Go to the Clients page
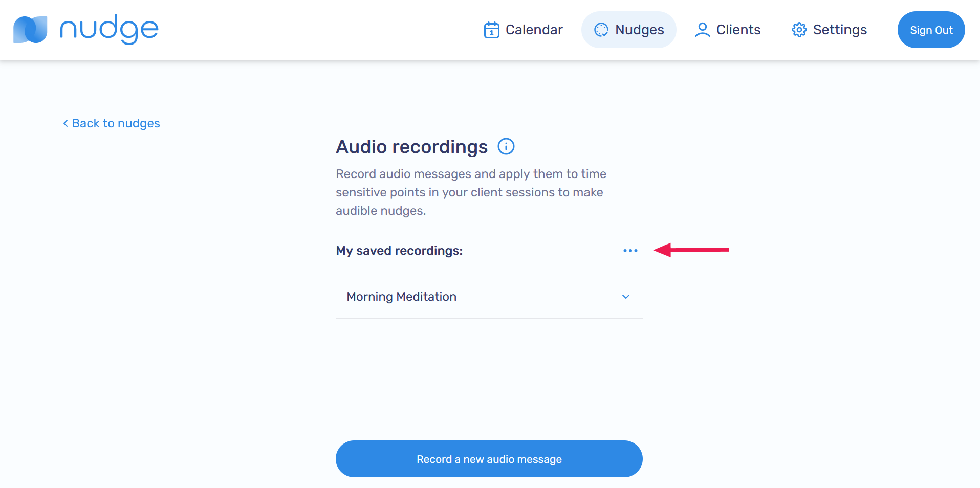The height and width of the screenshot is (488, 980). click(x=738, y=30)
